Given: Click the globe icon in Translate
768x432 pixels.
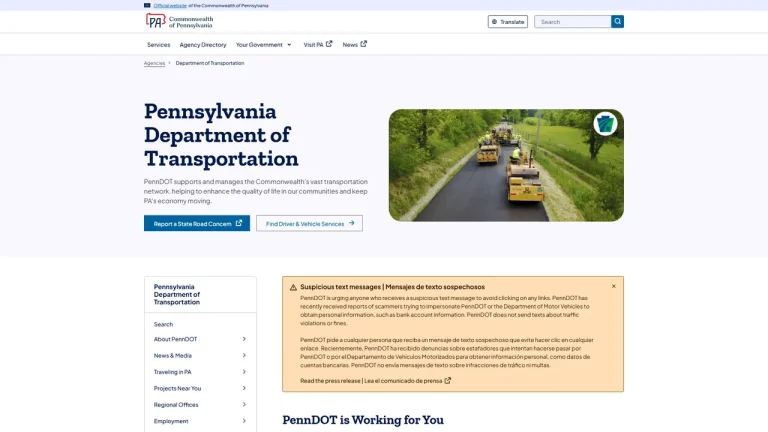Looking at the screenshot, I should [494, 22].
